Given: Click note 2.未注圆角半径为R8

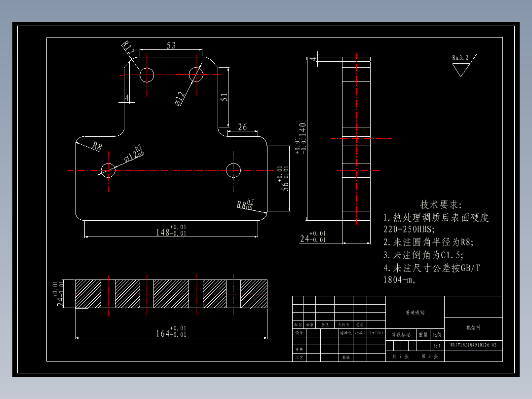Looking at the screenshot, I should pyautogui.click(x=428, y=242).
